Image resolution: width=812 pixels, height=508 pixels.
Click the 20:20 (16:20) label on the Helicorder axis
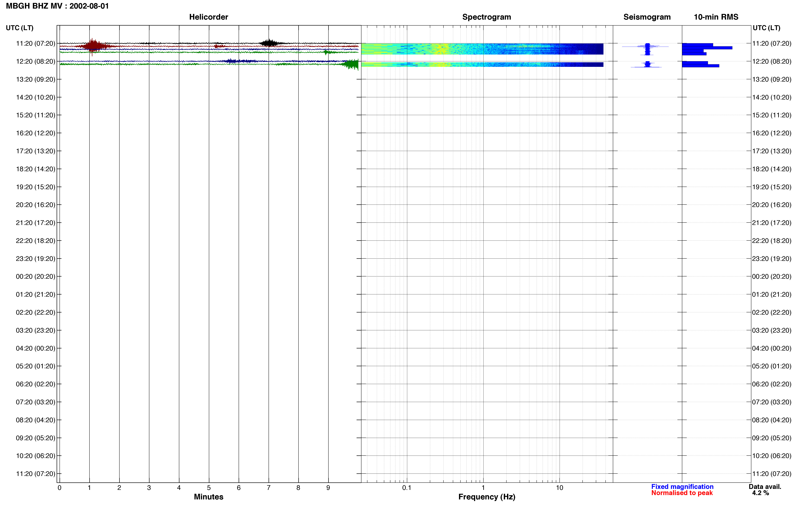pyautogui.click(x=36, y=205)
